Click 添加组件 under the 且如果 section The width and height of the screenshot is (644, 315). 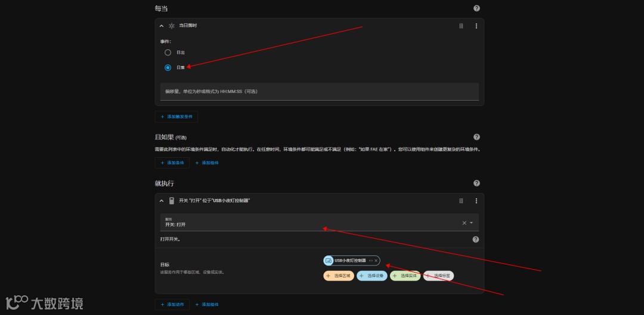coord(207,163)
